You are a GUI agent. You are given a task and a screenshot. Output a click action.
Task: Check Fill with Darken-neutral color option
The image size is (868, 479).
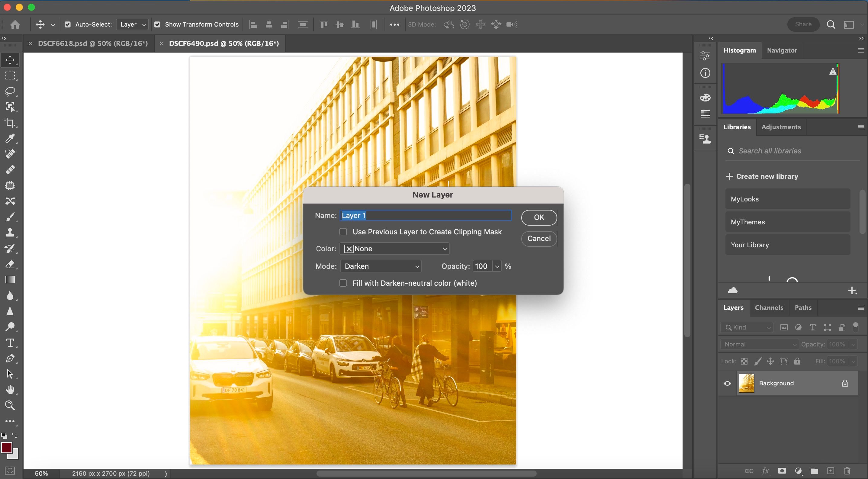pyautogui.click(x=343, y=283)
